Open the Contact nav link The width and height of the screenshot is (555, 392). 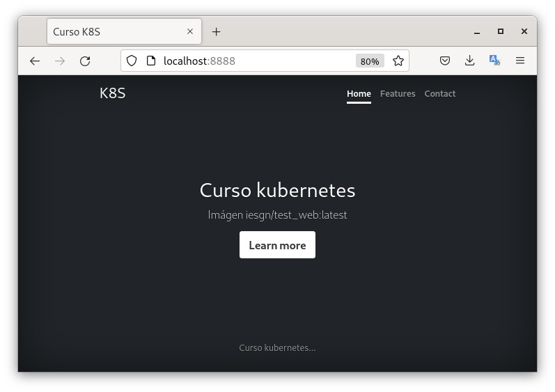pos(440,94)
